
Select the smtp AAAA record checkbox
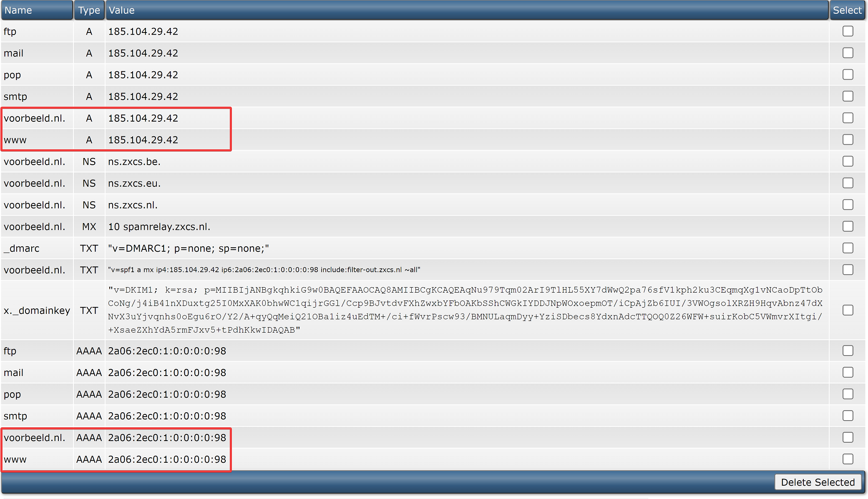[x=848, y=416]
